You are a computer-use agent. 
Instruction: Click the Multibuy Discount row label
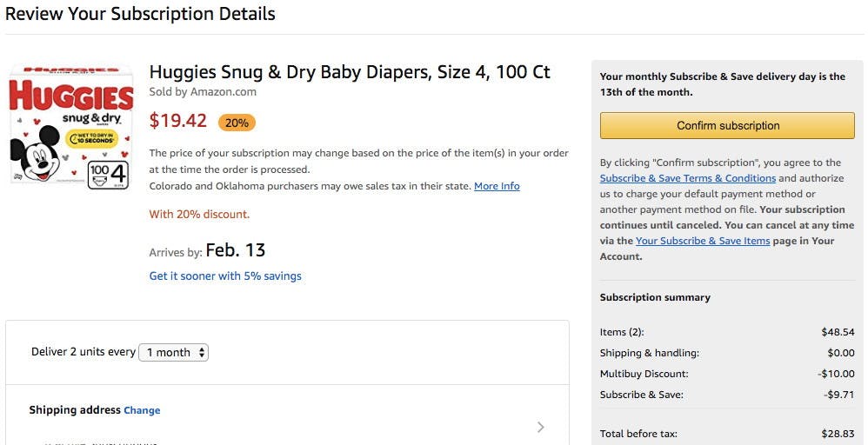(644, 374)
